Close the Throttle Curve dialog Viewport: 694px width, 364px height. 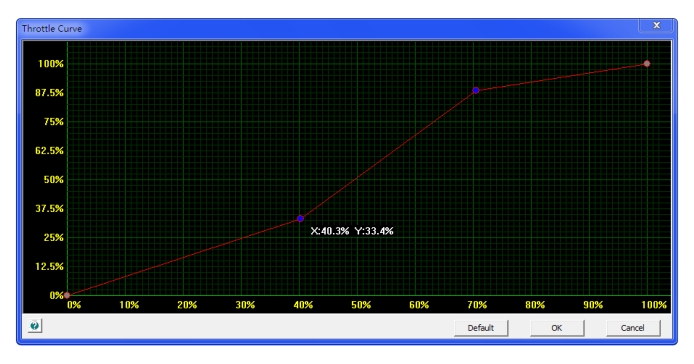[x=656, y=26]
